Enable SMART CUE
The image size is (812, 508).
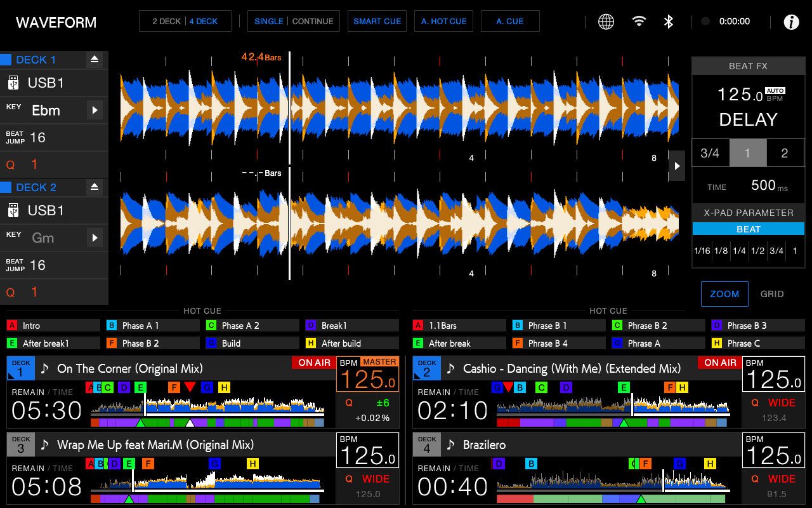point(377,21)
